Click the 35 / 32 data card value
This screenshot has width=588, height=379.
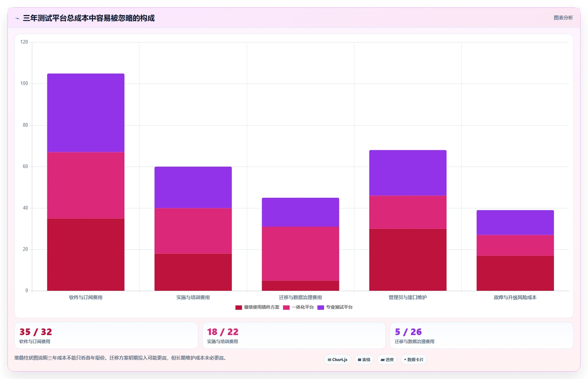tap(36, 332)
